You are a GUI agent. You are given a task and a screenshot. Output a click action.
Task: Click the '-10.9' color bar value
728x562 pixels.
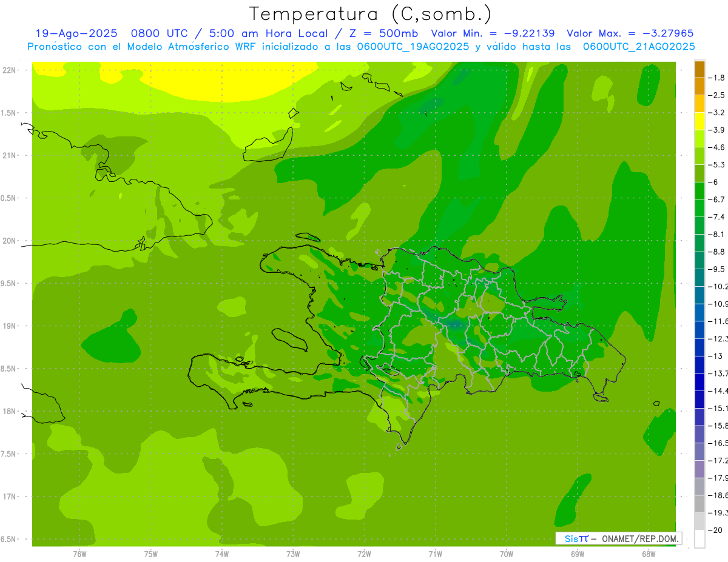717,304
